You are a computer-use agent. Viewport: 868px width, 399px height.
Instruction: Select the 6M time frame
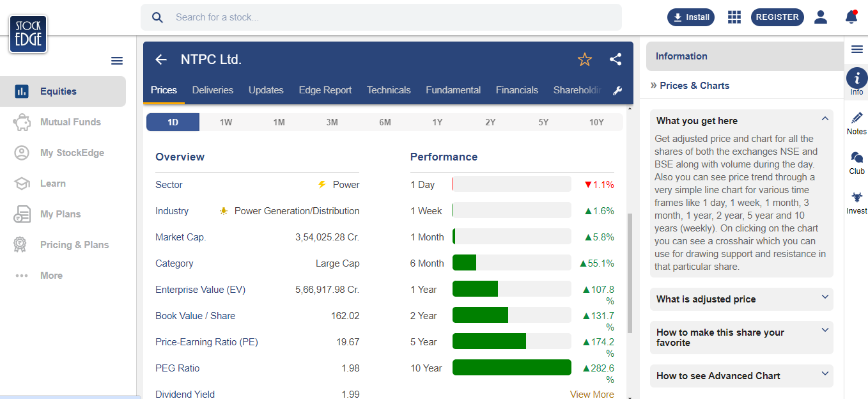click(385, 122)
